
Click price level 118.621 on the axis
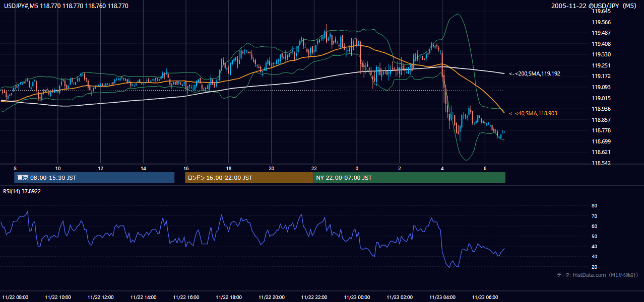click(602, 152)
